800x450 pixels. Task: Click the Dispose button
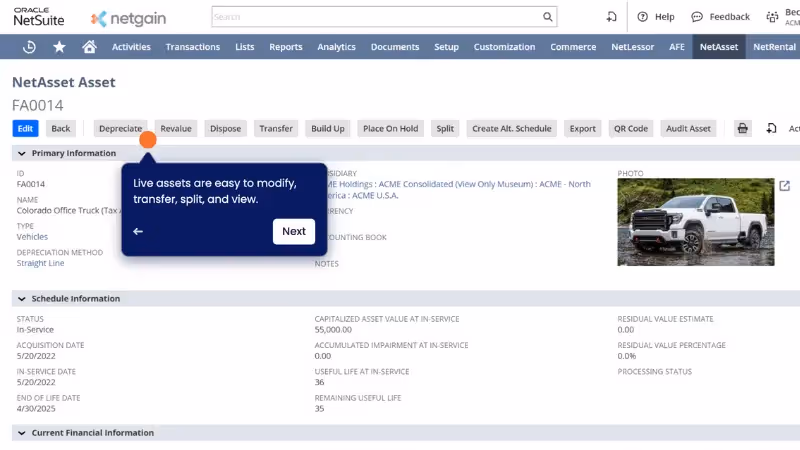point(226,129)
